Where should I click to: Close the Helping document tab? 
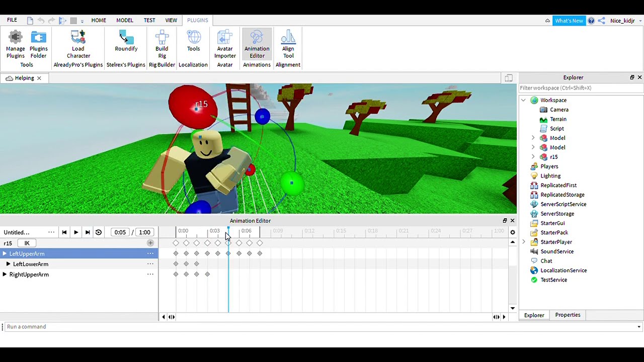[39, 78]
